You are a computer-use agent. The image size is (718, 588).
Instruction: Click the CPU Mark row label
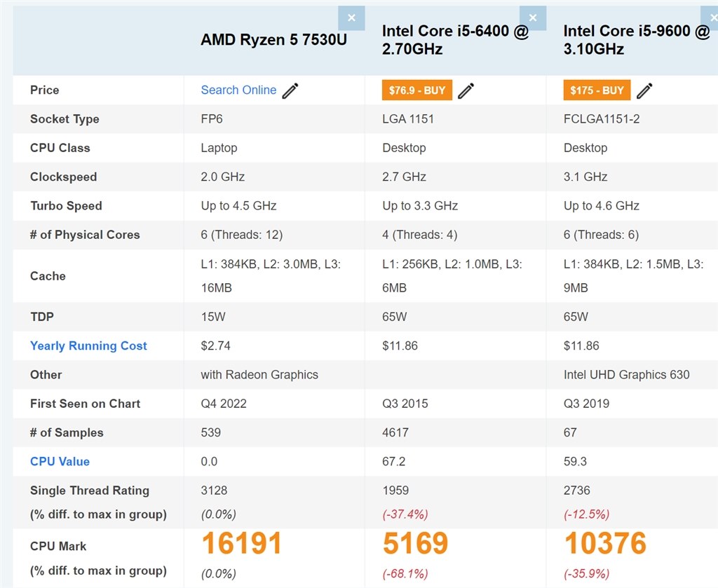58,547
